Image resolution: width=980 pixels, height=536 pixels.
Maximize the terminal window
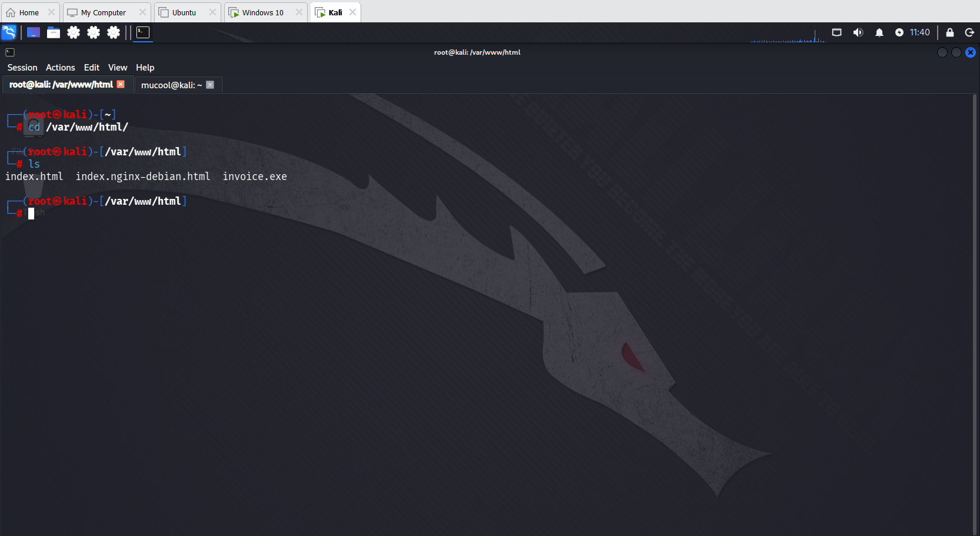[x=956, y=52]
